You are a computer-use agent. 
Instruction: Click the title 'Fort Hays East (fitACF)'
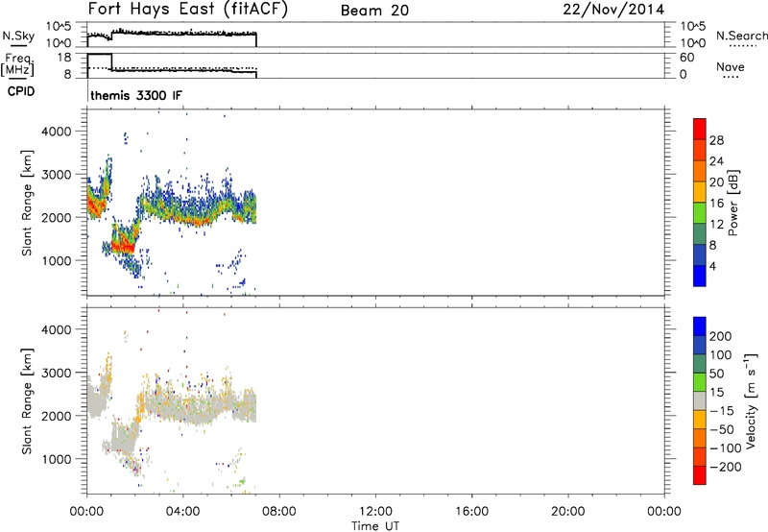coord(187,9)
